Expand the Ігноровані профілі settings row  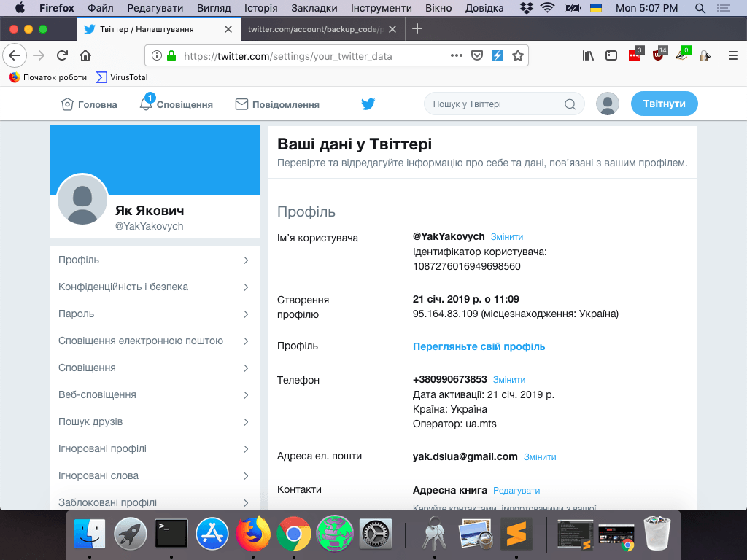(x=155, y=448)
